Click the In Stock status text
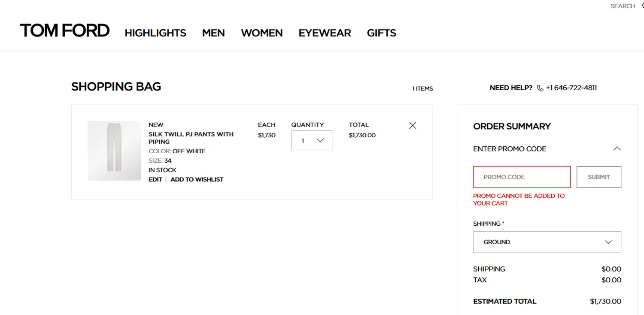The image size is (644, 315). [x=162, y=170]
